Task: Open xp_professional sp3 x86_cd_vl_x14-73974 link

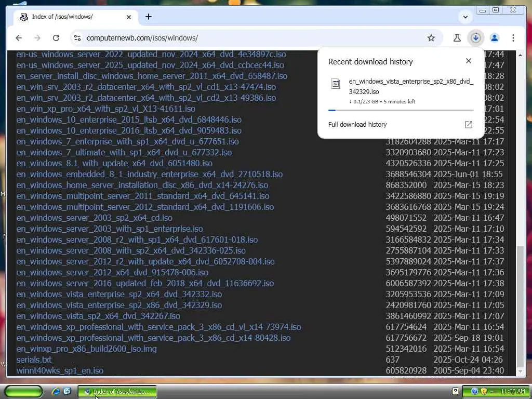Action: tap(159, 327)
